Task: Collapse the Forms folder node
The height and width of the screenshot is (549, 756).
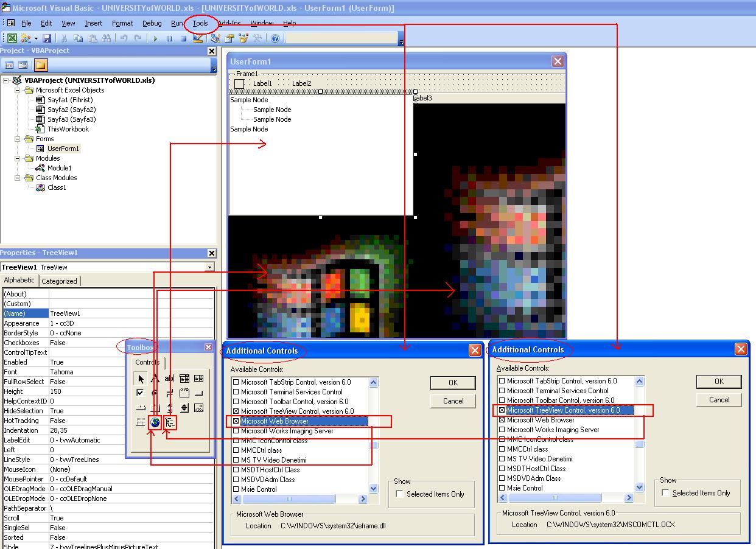Action: click(x=18, y=139)
